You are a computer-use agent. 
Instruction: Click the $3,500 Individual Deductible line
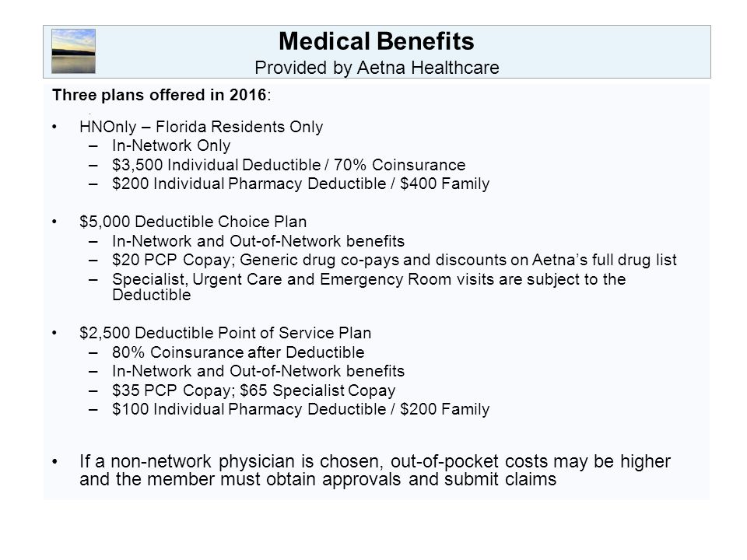(289, 165)
